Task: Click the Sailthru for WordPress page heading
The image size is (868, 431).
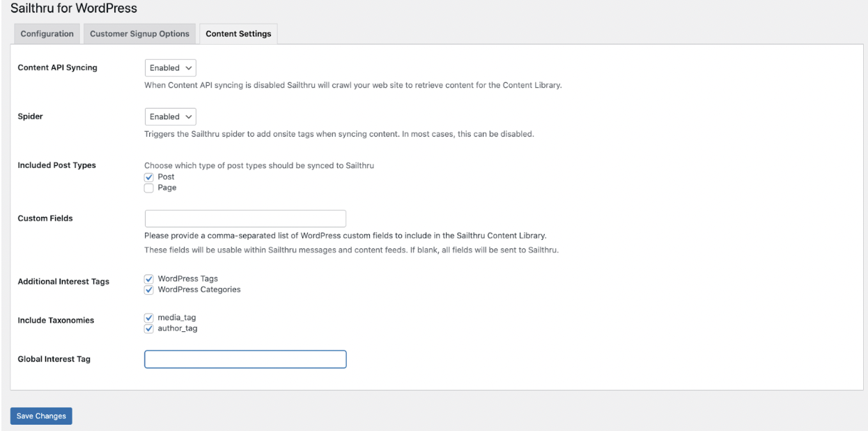Action: pyautogui.click(x=74, y=8)
